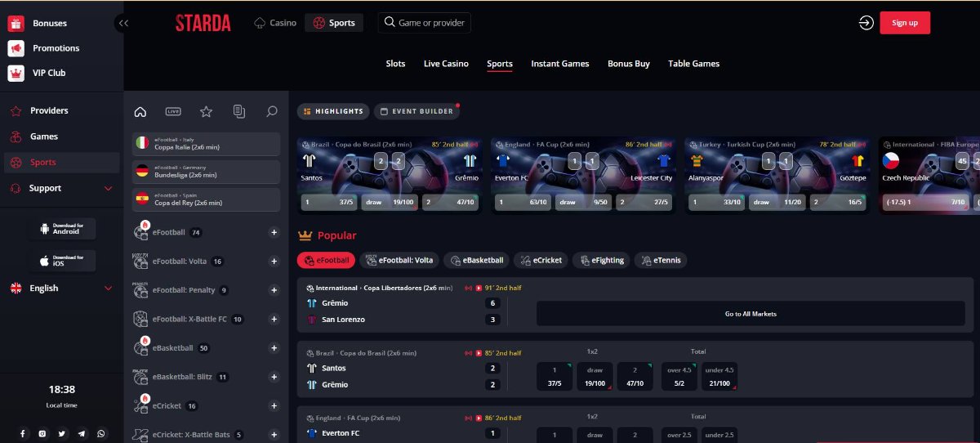Click Download for iOS button
Screen dimensions: 980x443
(61, 261)
